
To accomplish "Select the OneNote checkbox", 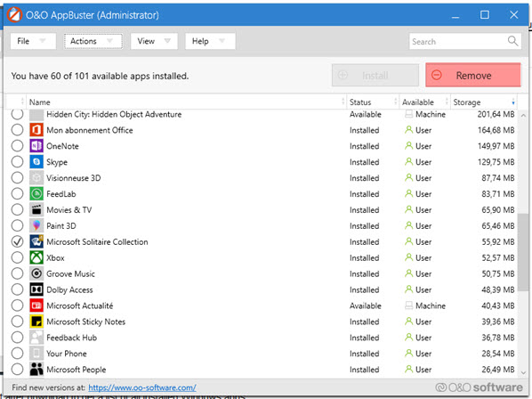I will click(17, 146).
